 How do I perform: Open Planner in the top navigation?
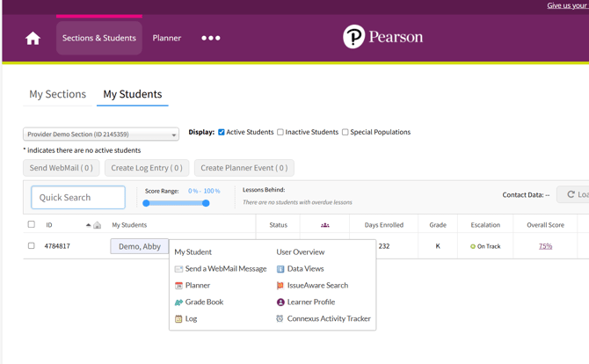tap(166, 38)
